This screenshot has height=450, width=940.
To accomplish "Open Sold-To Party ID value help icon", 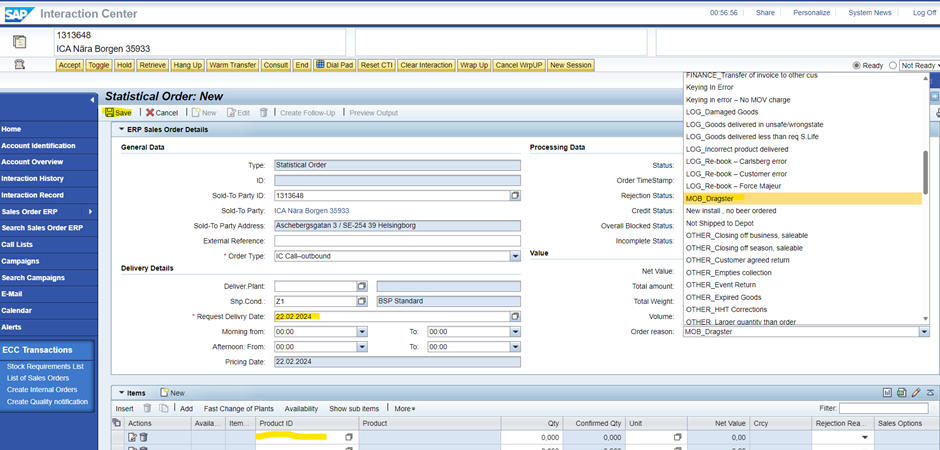I will [x=515, y=196].
